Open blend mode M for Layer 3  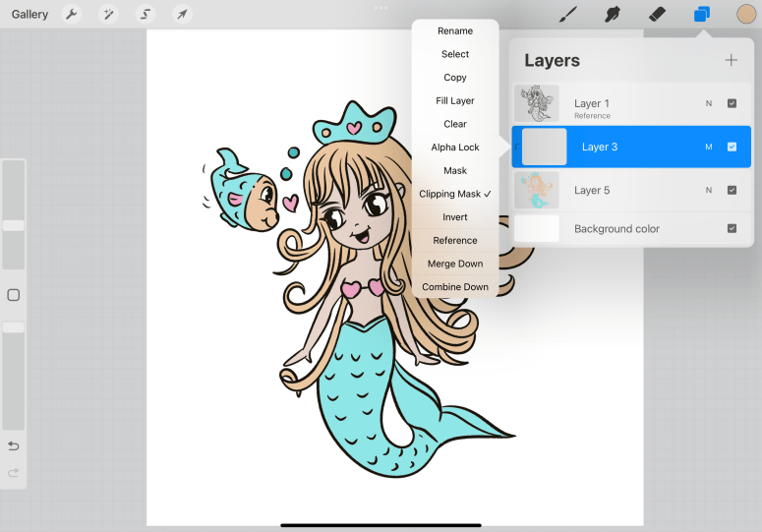point(708,147)
